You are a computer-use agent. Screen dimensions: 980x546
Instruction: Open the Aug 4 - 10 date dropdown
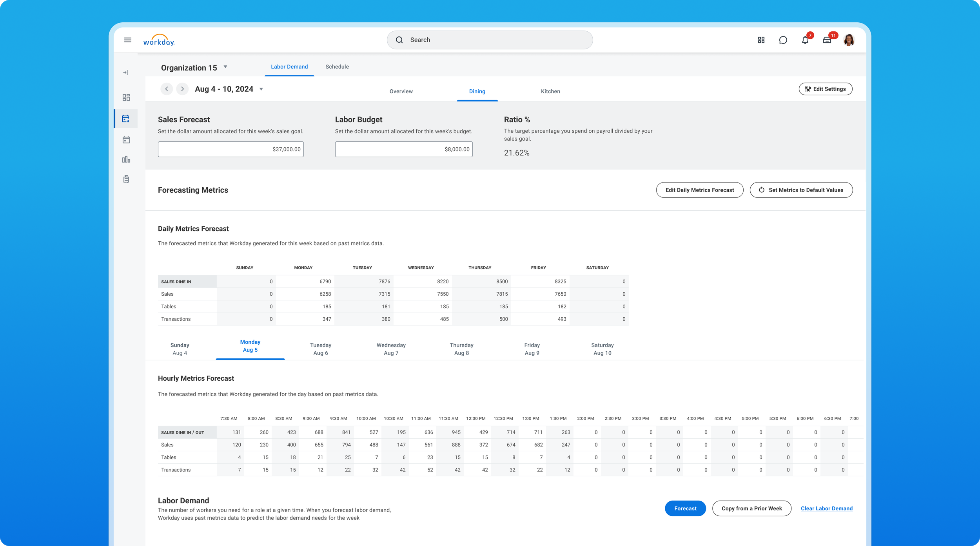261,89
